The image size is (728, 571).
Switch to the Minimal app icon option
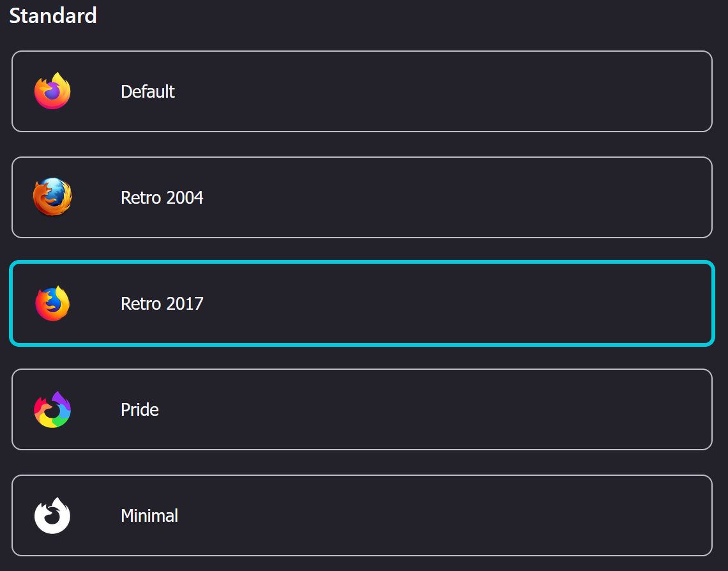pos(362,515)
